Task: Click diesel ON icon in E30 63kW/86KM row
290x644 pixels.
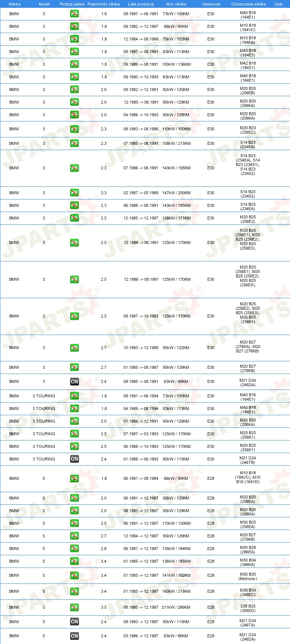Action: 75,381
